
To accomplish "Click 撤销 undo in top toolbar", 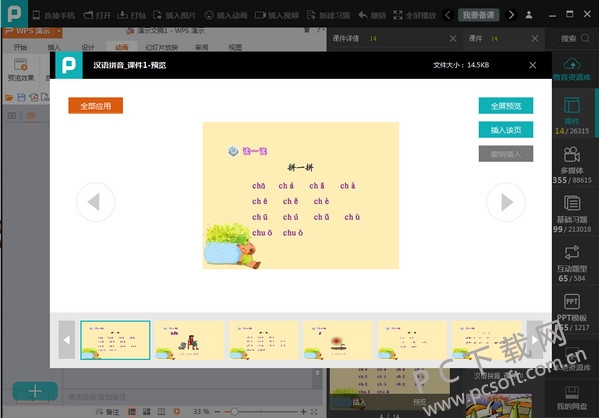I will point(372,15).
